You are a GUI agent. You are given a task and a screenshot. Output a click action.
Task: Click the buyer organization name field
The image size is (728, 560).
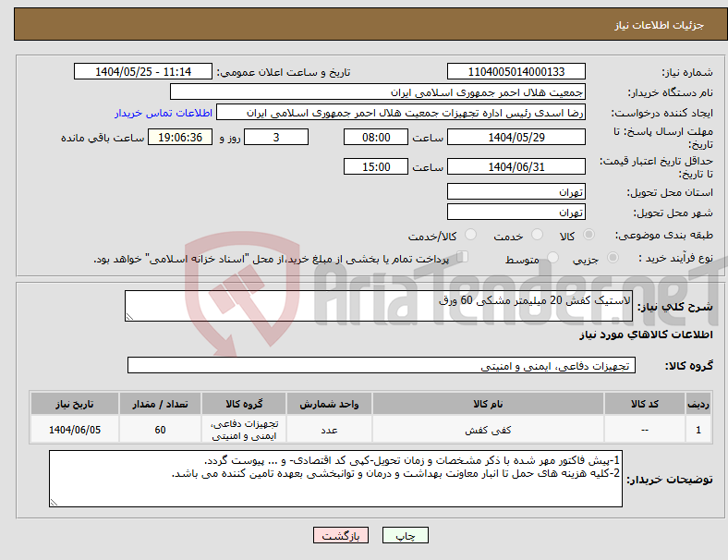[378, 91]
